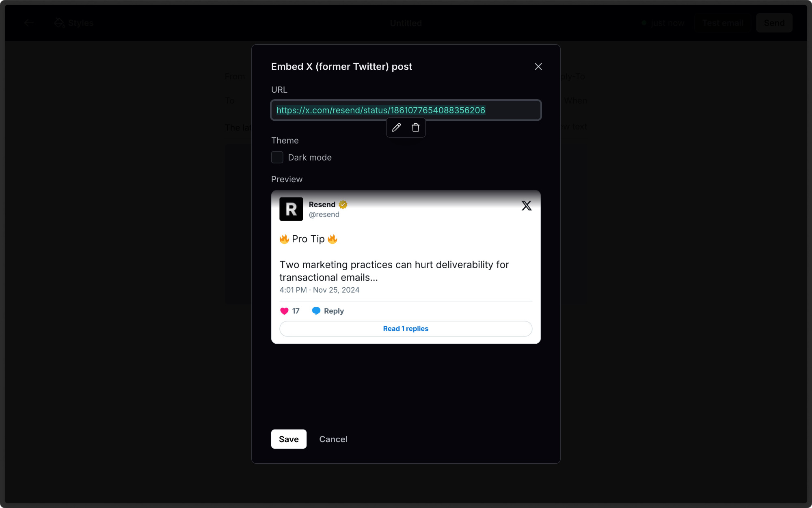Click the @resend handle
This screenshot has width=812, height=508.
coord(324,215)
